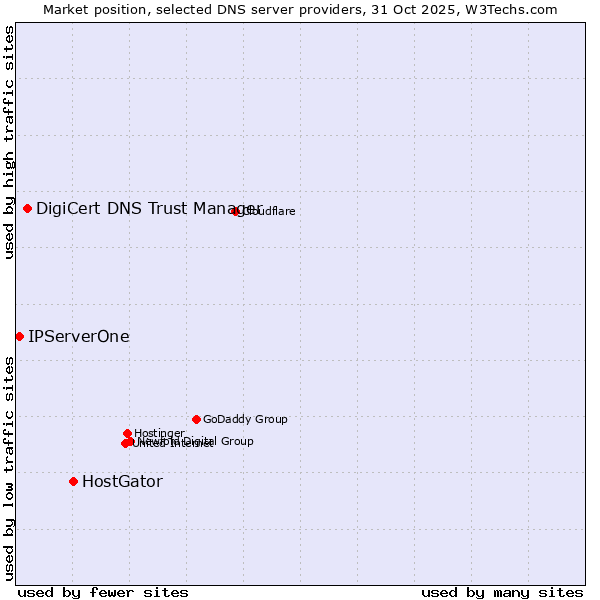The width and height of the screenshot is (600, 600).
Task: Select the IPServerOne red dot
Action: tap(20, 336)
